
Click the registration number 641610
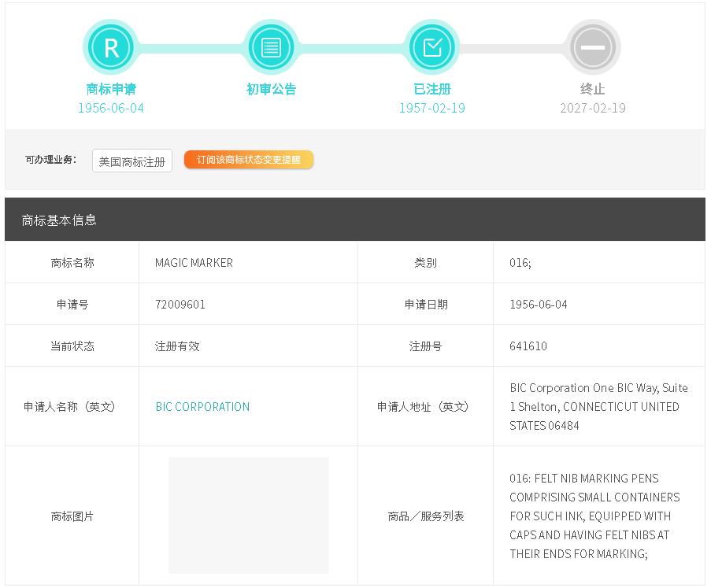[528, 346]
